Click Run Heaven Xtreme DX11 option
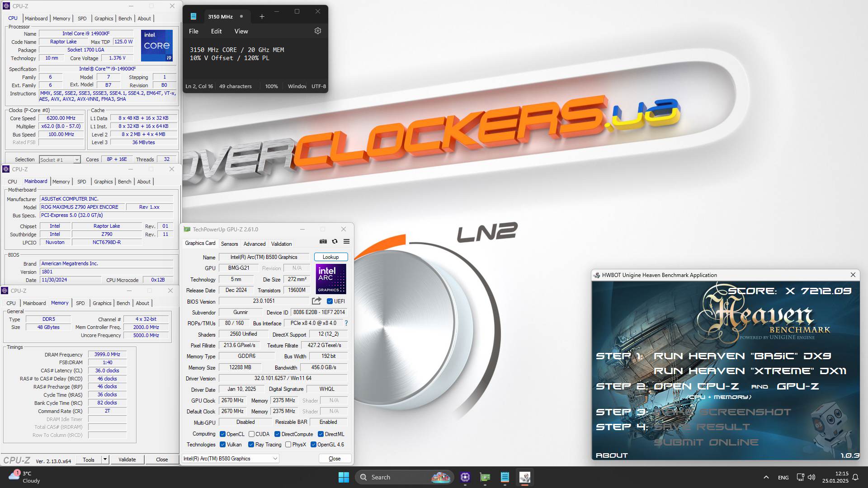 [750, 371]
